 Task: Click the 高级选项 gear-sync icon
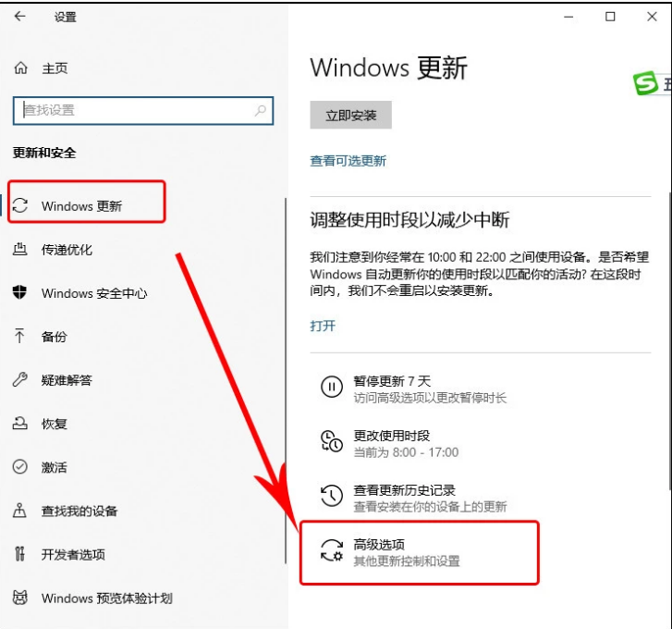point(331,551)
